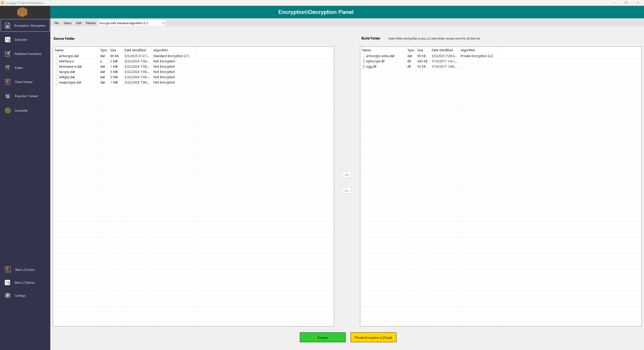Image resolution: width=644 pixels, height=350 pixels.
Task: Launch Start L2 Client icon
Action: (8, 270)
